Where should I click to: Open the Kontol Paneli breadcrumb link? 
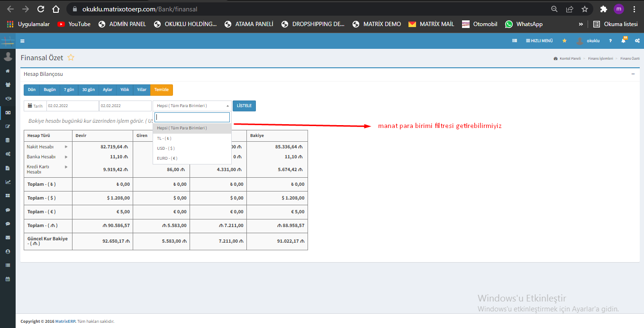570,58
